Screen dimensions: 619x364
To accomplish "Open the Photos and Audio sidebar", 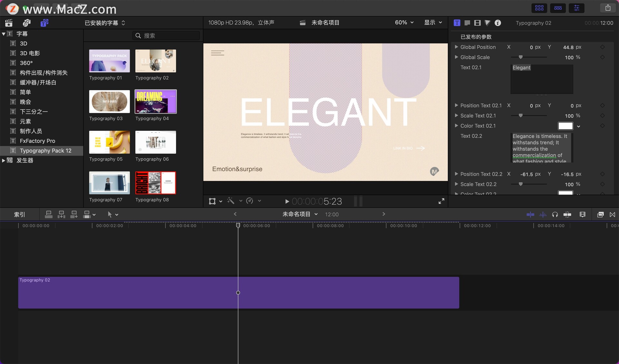I will [26, 23].
